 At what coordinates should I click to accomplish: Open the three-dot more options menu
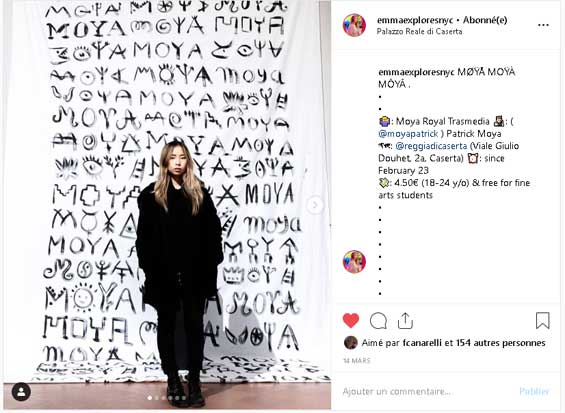pos(543,25)
